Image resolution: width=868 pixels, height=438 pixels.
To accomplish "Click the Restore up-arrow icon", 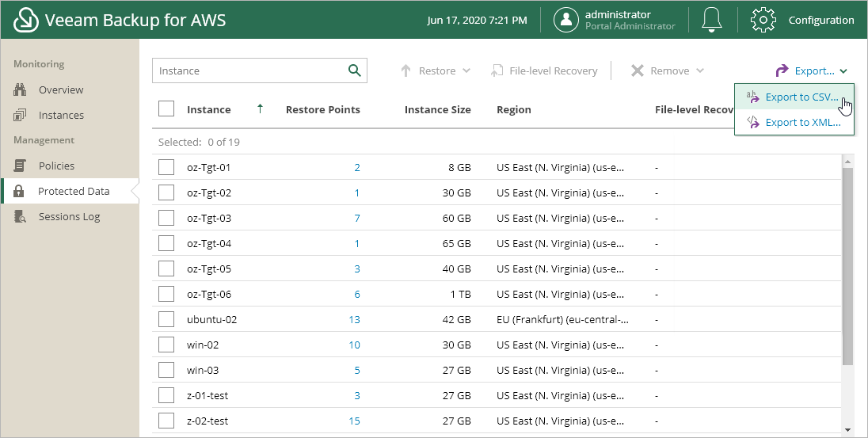I will (x=405, y=70).
